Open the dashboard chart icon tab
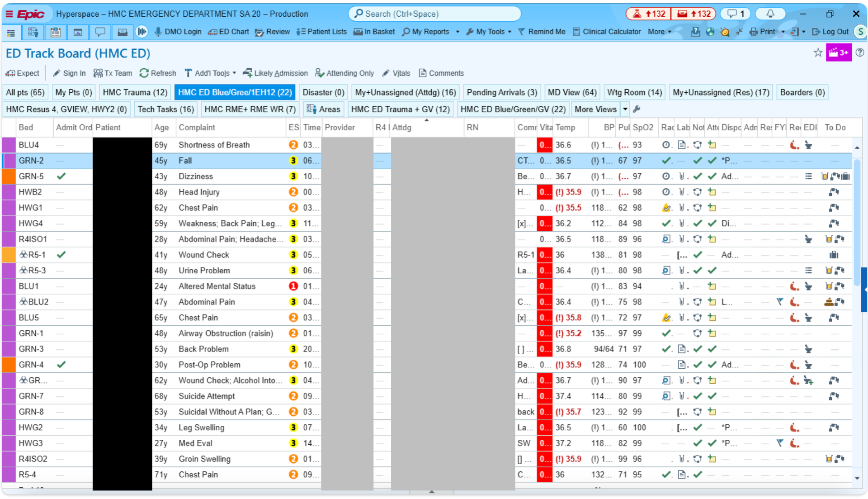The image size is (868, 499). pos(78,32)
